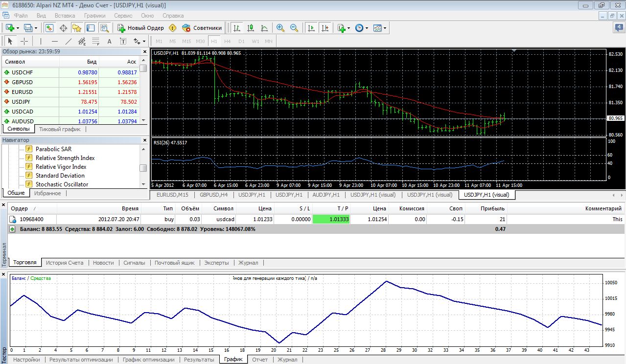Select the crosshair tool
Viewport: 626px width, 364px height.
tap(24, 41)
